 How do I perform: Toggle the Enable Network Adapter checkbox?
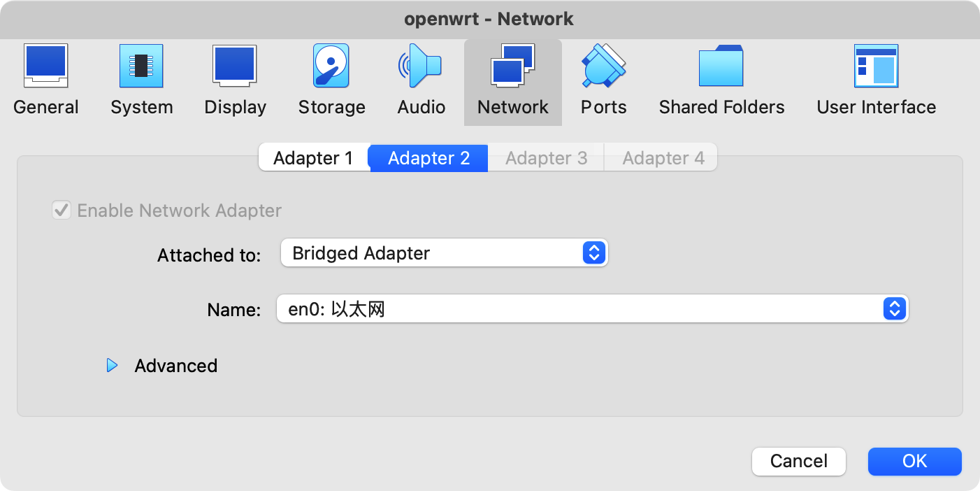[x=62, y=211]
